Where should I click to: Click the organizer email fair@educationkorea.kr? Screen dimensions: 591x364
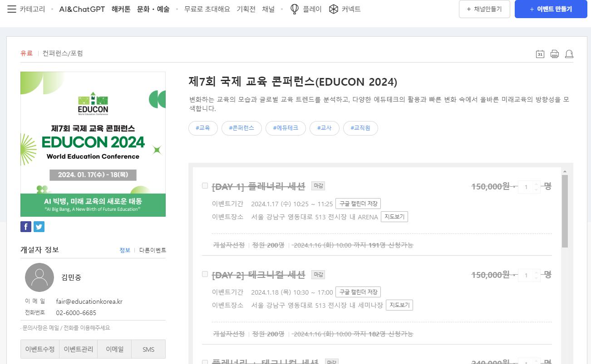coord(89,301)
